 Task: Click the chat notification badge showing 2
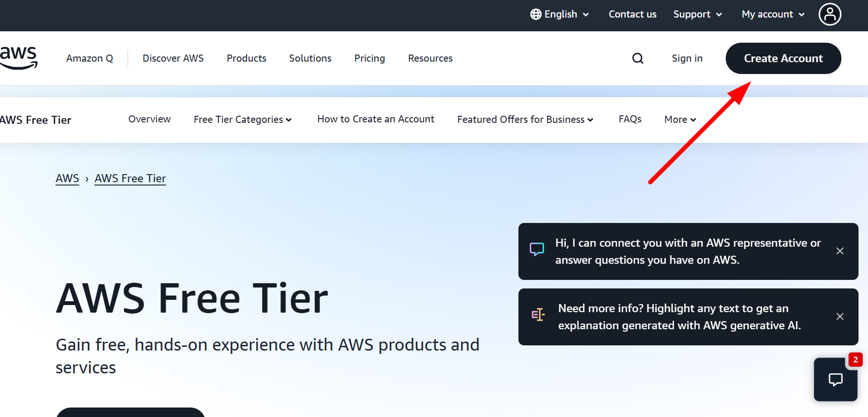[855, 360]
